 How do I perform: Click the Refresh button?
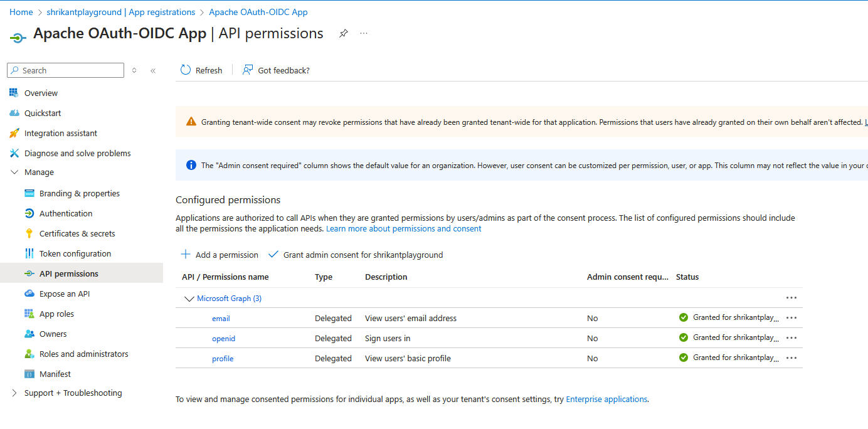pos(201,70)
